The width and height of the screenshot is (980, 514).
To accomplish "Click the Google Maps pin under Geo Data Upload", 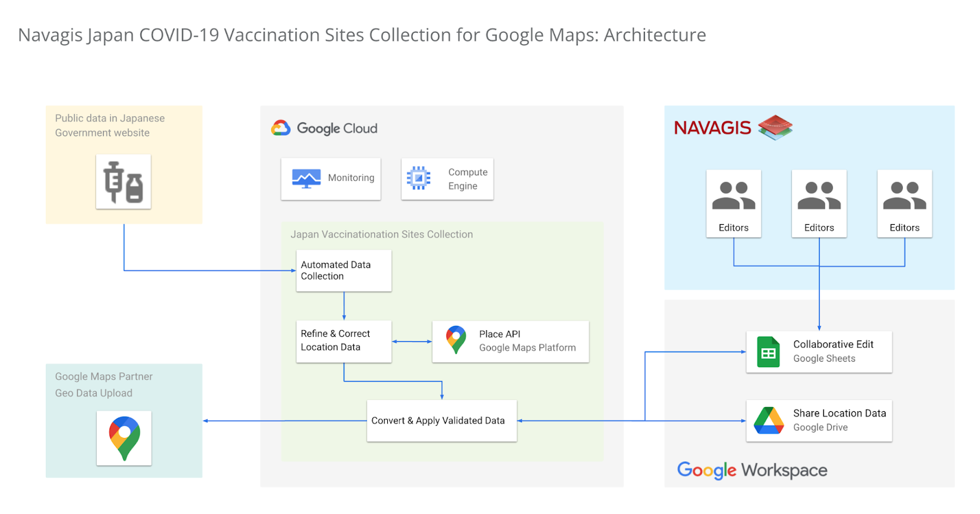I will (124, 438).
